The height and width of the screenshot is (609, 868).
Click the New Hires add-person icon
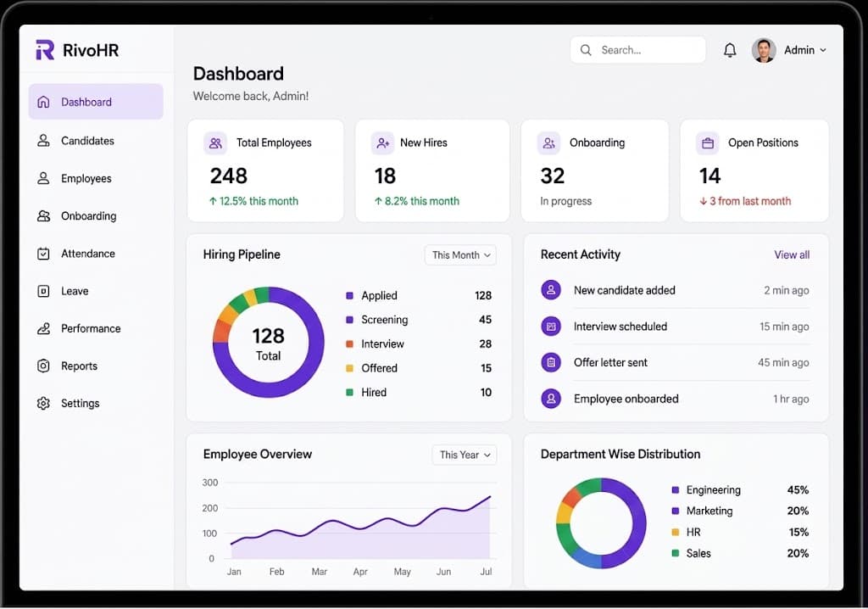click(382, 143)
